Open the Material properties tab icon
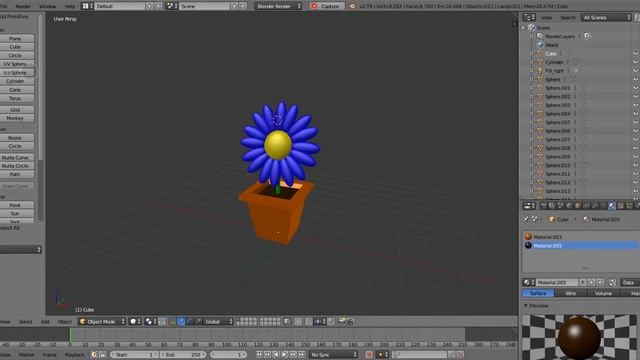640x360 pixels. [x=612, y=206]
